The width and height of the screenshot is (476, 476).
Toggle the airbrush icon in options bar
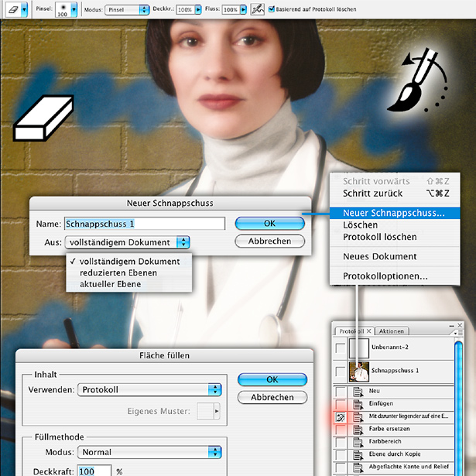pos(258,9)
